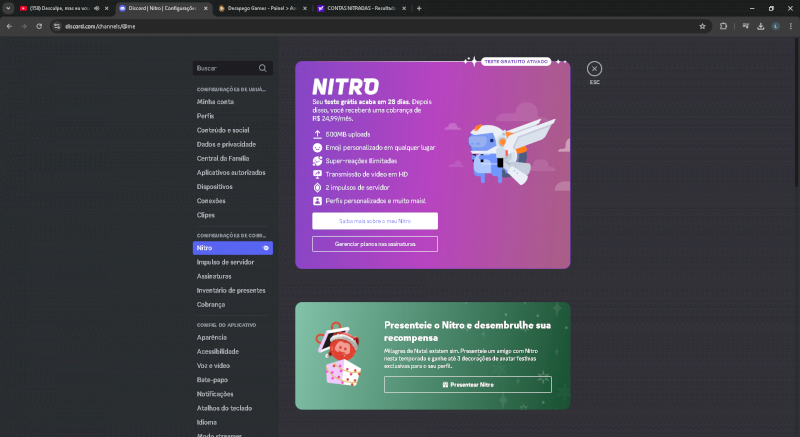Click the search magnifier icon in settings
This screenshot has width=800, height=437.
click(x=263, y=68)
